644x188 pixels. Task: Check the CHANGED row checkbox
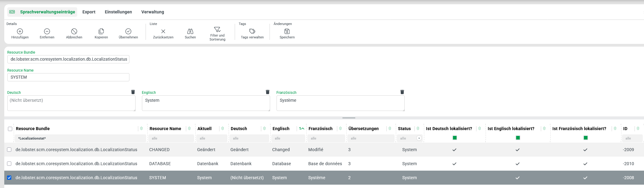click(x=9, y=150)
